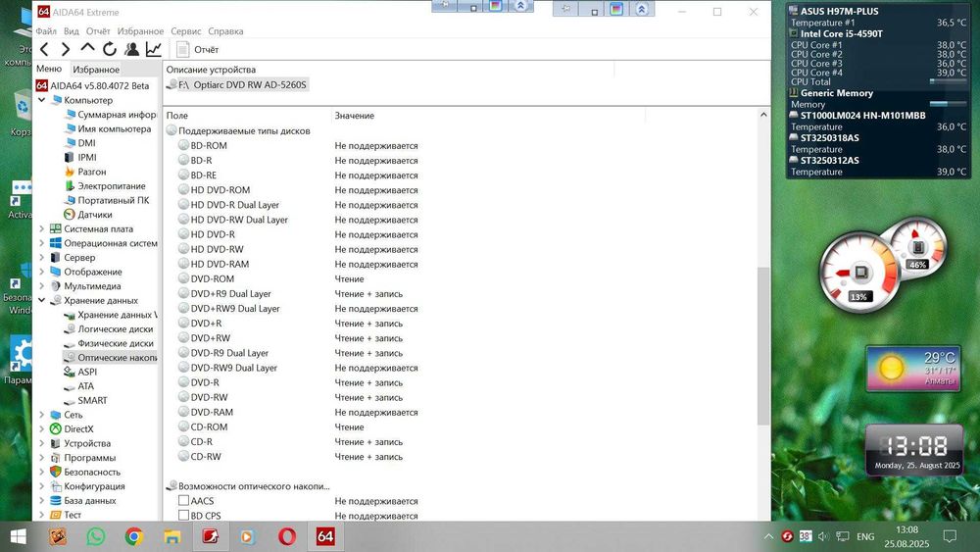This screenshot has width=980, height=552.
Task: Open the Разгон flame icon item
Action: [70, 172]
